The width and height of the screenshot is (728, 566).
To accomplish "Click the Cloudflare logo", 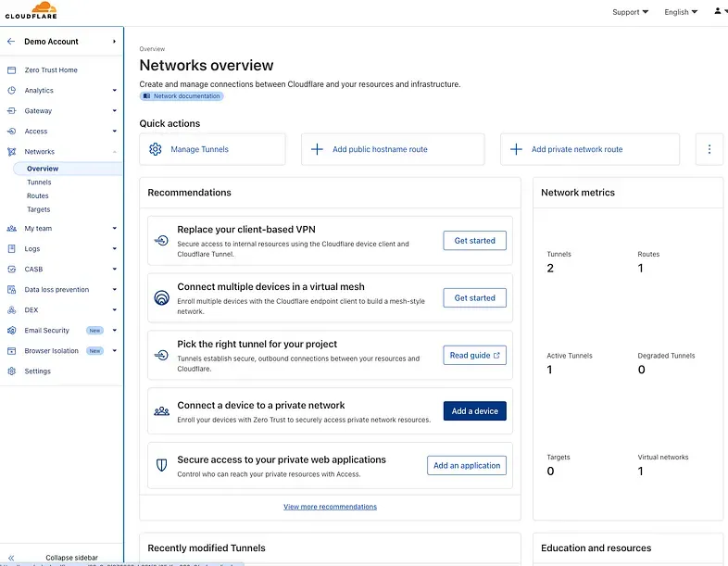I will pyautogui.click(x=29, y=10).
